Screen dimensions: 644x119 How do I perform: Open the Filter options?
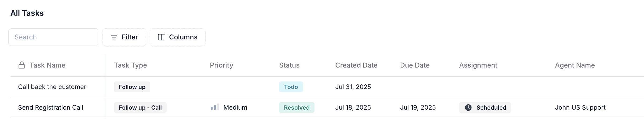124,37
